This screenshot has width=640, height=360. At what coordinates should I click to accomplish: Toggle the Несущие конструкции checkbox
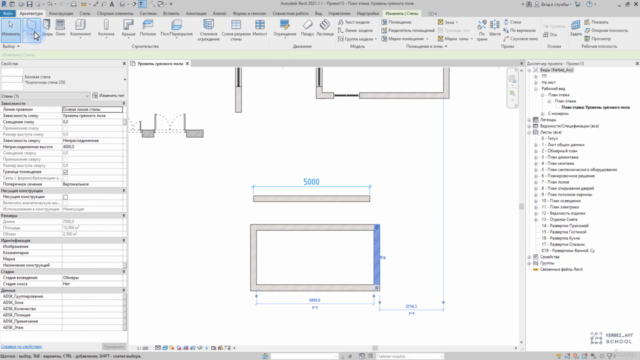(x=65, y=197)
